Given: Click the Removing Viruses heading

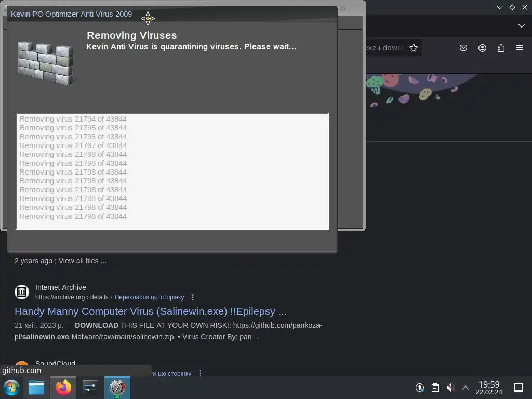Looking at the screenshot, I should [x=131, y=35].
